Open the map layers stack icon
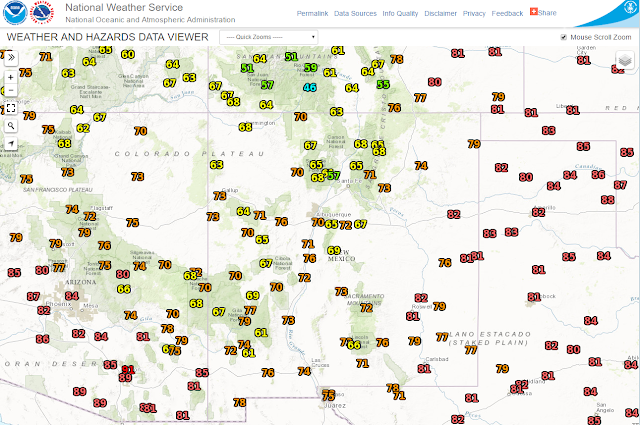This screenshot has height=425, width=640. tap(624, 61)
